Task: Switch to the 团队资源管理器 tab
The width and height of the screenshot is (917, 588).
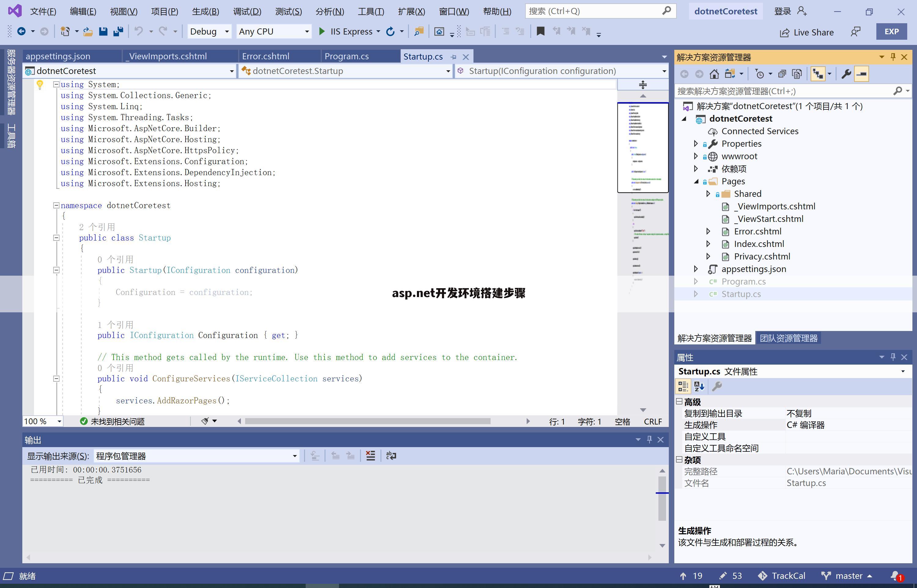Action: click(x=788, y=338)
